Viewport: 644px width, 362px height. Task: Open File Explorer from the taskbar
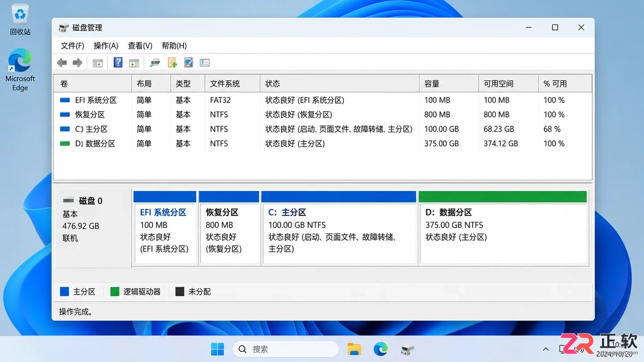[354, 349]
